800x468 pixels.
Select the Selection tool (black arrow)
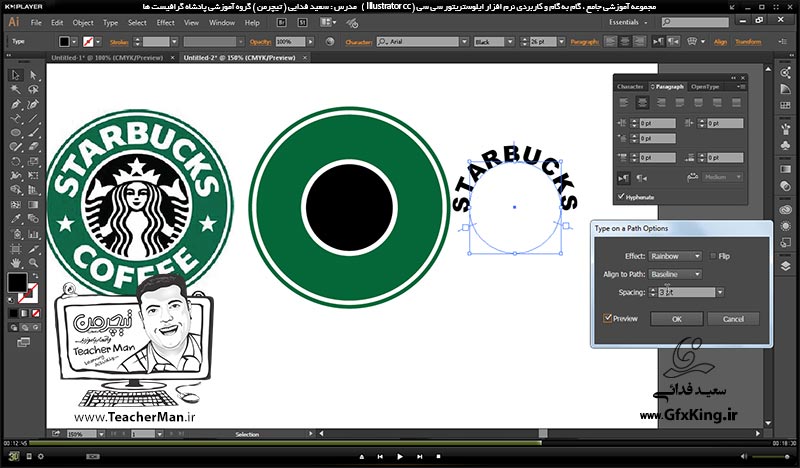tap(16, 75)
